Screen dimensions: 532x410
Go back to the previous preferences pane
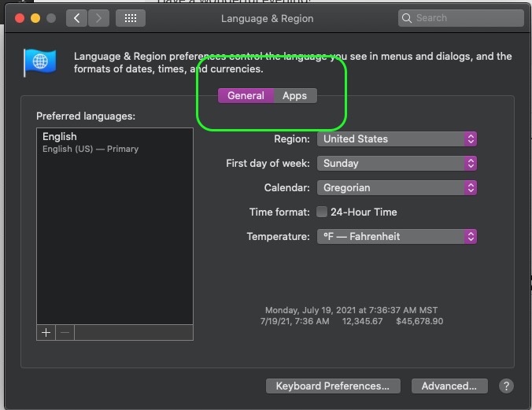point(76,18)
